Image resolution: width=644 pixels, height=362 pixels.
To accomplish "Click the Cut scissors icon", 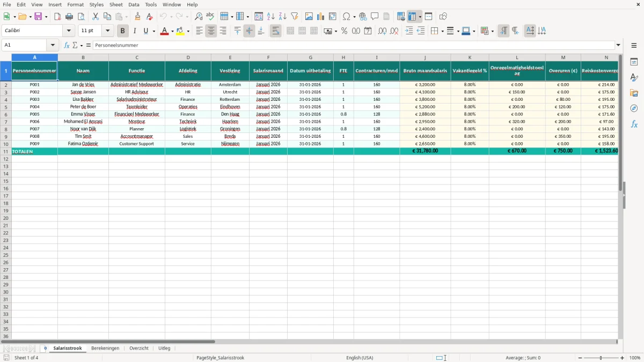I will [96, 17].
